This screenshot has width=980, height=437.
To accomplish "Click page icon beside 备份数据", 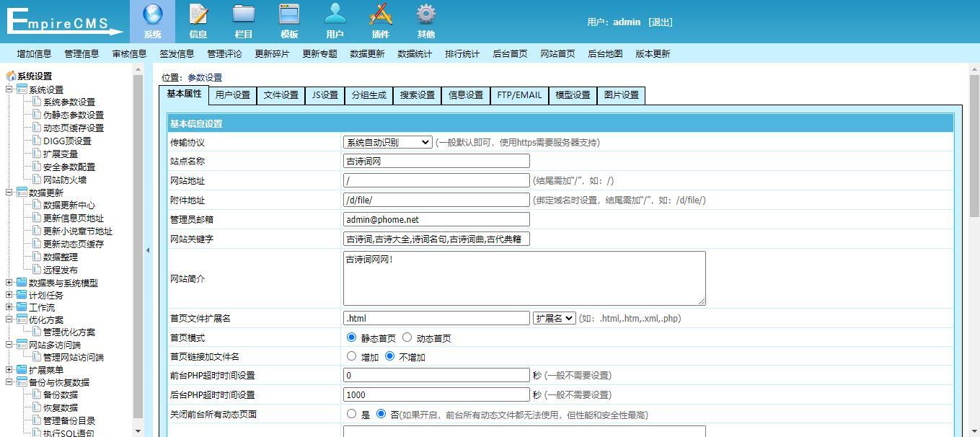I will pos(37,394).
